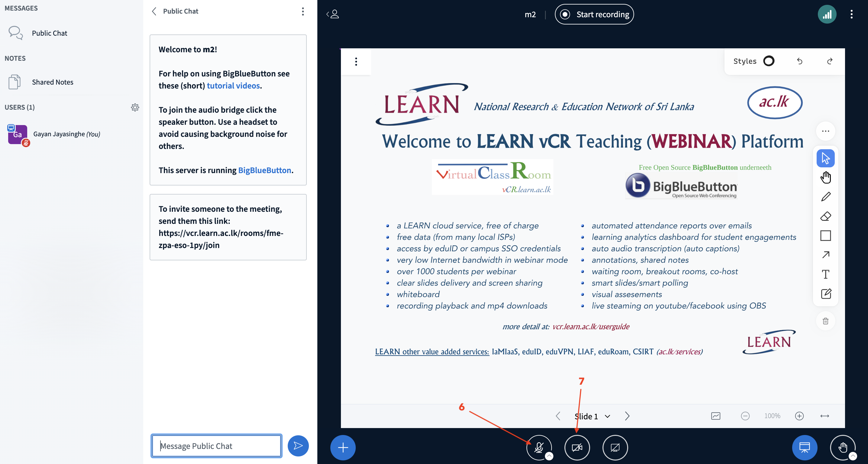Toggle screen sharing button
This screenshot has height=464, width=868.
(615, 447)
